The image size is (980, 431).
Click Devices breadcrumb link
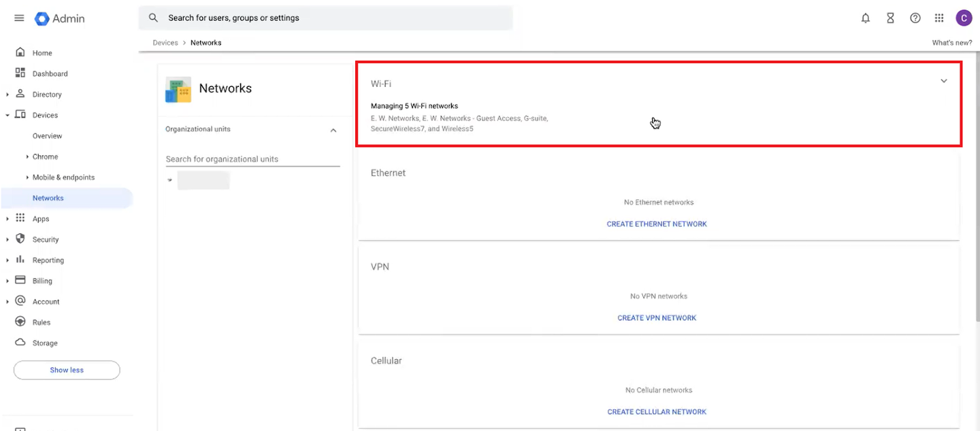pos(165,43)
